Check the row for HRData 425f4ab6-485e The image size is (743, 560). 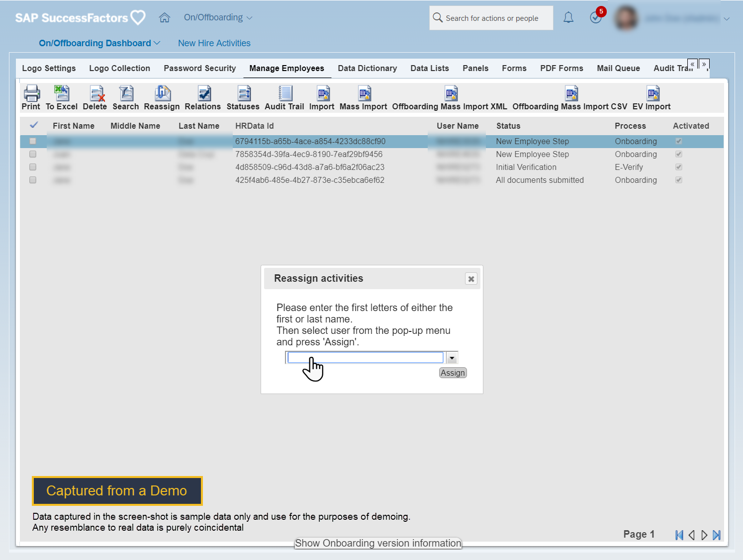coord(33,180)
